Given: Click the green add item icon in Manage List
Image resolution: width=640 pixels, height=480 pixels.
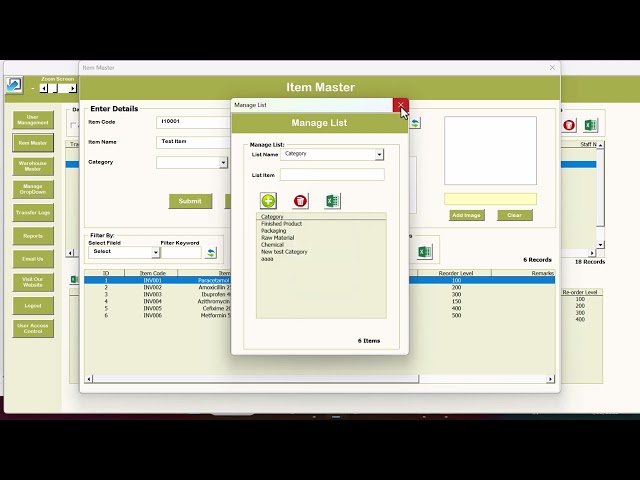Looking at the screenshot, I should (268, 201).
